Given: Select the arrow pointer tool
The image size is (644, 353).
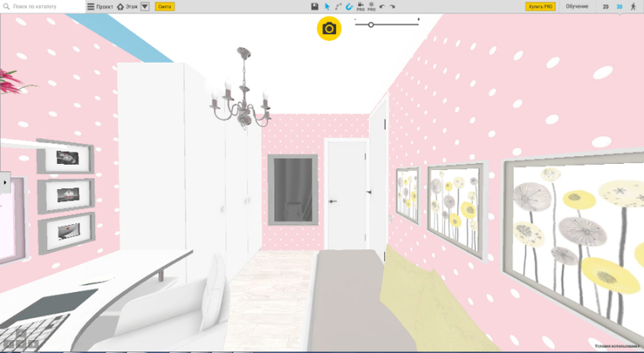Looking at the screenshot, I should click(x=327, y=7).
